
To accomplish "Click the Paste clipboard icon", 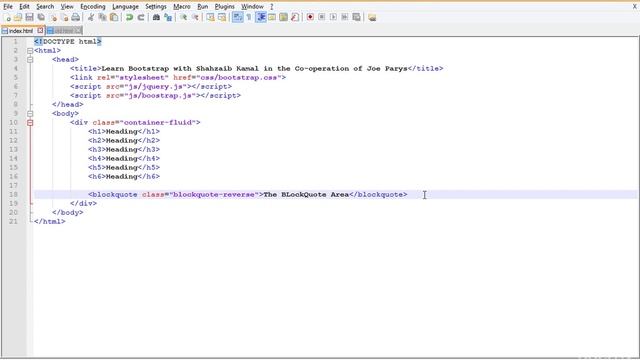I will [114, 17].
